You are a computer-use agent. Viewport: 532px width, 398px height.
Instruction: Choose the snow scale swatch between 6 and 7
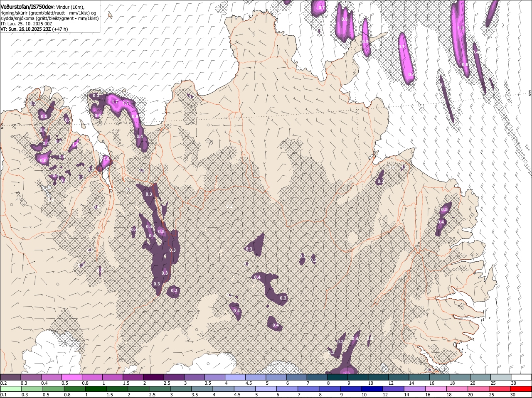tap(296, 377)
